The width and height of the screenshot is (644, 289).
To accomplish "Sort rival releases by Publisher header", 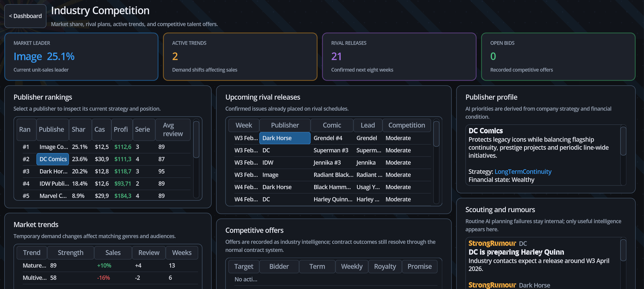I will [285, 125].
